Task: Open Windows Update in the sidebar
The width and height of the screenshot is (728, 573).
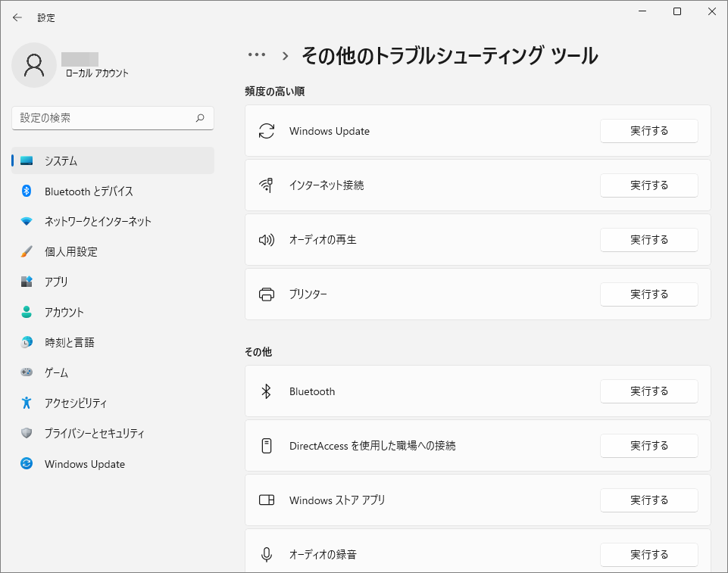Action: [x=84, y=464]
